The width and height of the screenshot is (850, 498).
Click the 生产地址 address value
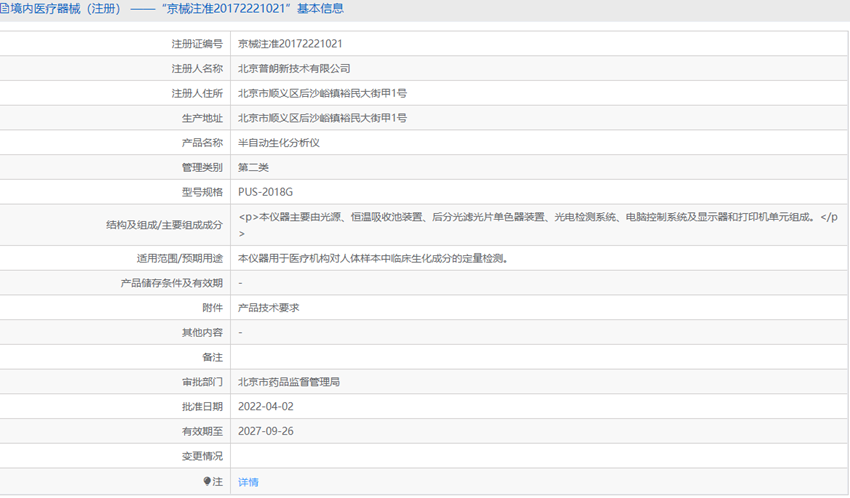[322, 118]
